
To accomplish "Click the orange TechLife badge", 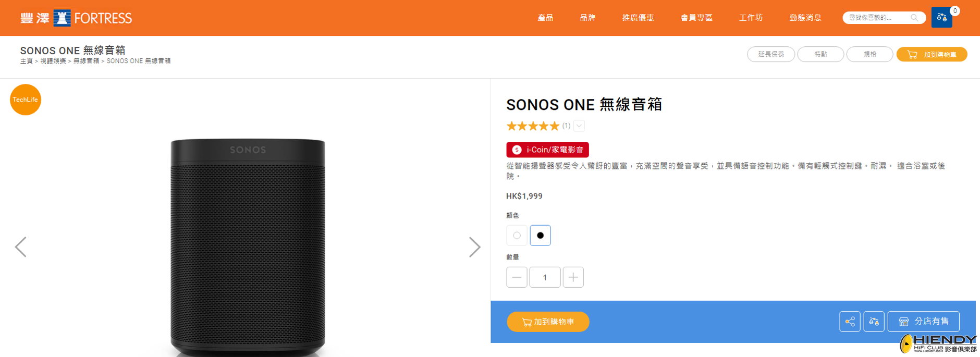I will click(x=26, y=100).
